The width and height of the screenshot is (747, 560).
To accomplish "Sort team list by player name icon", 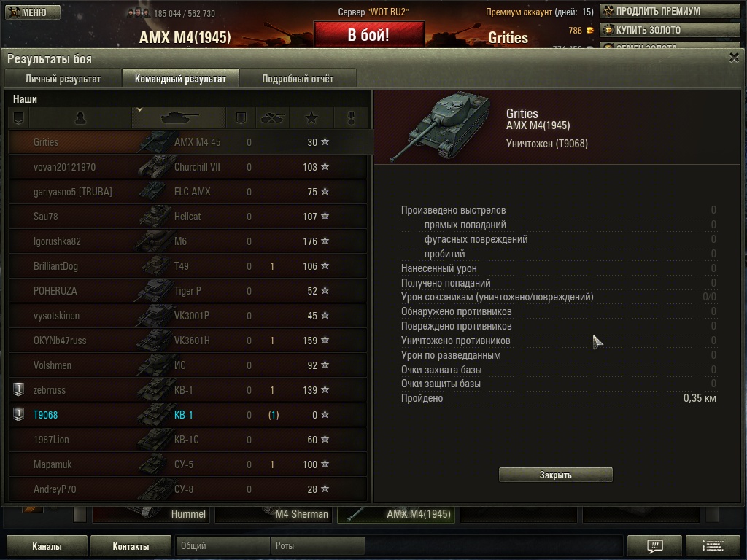I will [80, 118].
